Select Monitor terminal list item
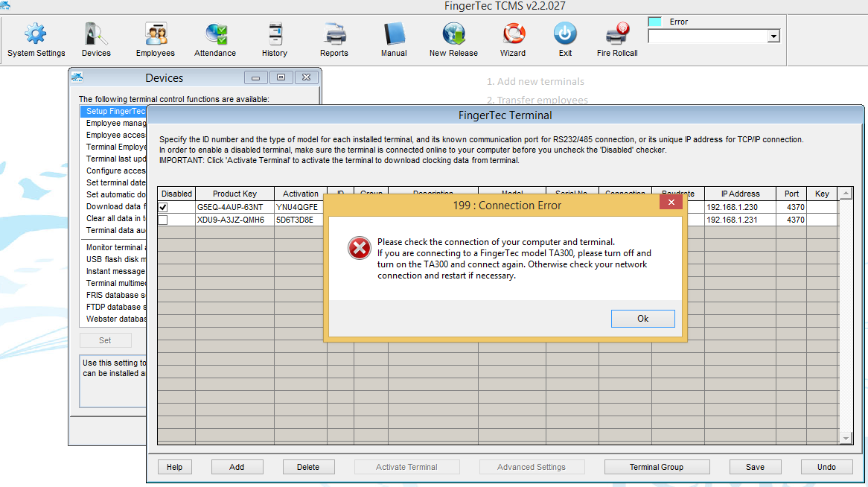 tap(113, 248)
